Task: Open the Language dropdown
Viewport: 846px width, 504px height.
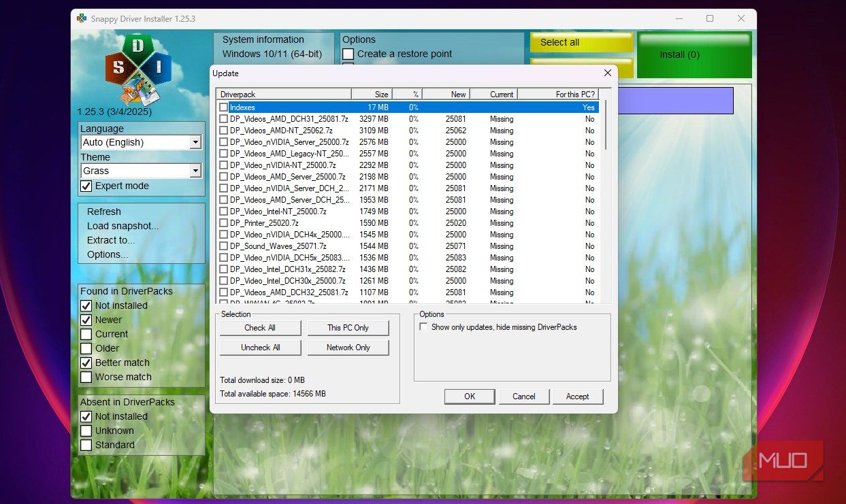Action: tap(142, 142)
